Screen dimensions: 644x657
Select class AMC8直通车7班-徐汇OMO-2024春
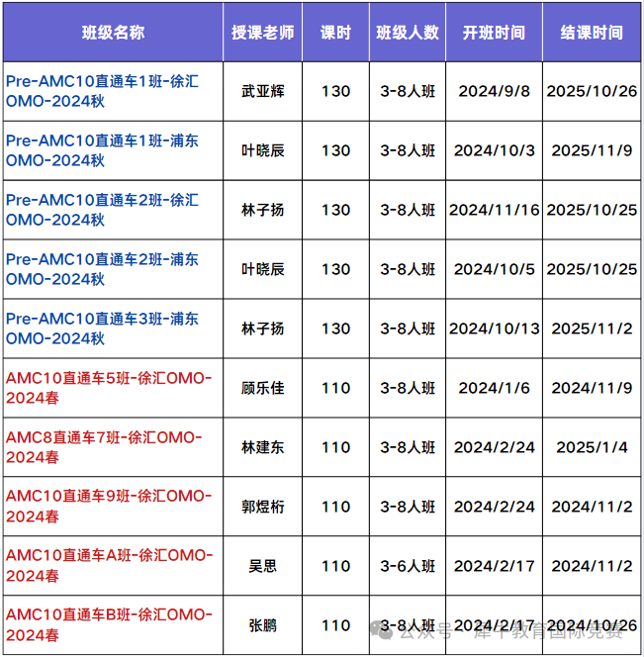[104, 447]
